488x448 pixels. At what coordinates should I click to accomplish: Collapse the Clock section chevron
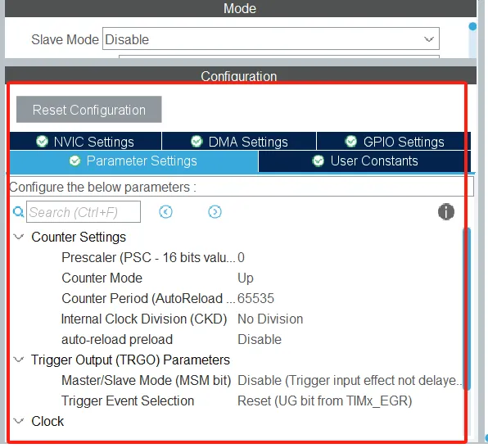pyautogui.click(x=19, y=422)
